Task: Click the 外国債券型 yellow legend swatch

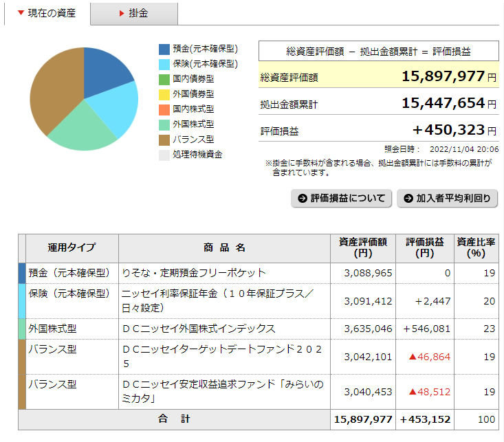Action: pos(164,94)
